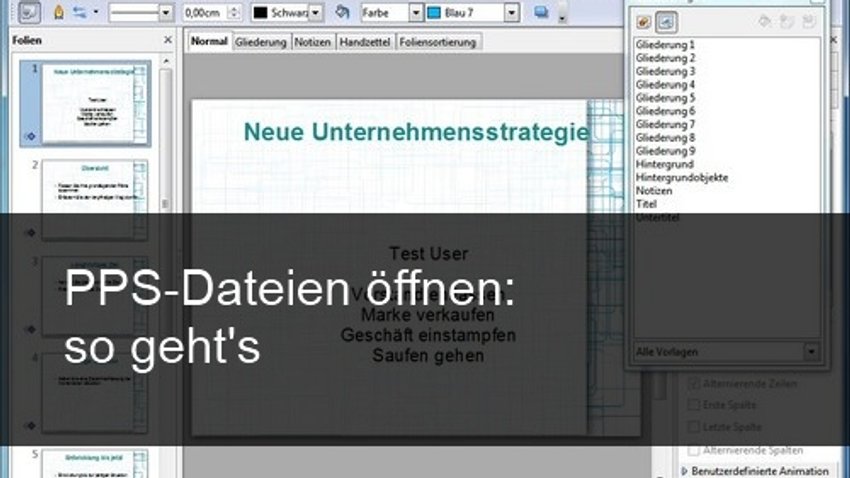Select graphic styles icon in styles window
This screenshot has height=478, width=850.
point(643,22)
